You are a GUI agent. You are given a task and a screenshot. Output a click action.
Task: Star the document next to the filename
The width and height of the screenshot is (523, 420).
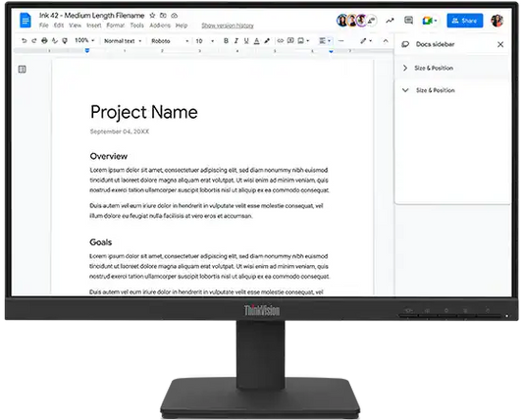click(152, 16)
